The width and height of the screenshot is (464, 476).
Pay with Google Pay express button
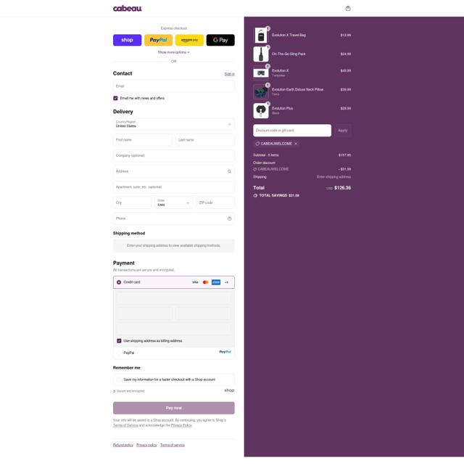(220, 40)
